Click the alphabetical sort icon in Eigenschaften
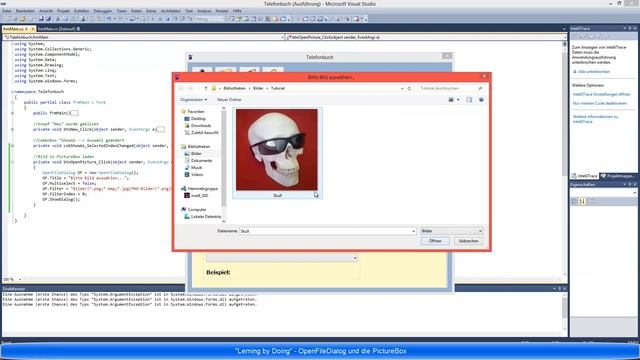This screenshot has height=360, width=640. (582, 201)
